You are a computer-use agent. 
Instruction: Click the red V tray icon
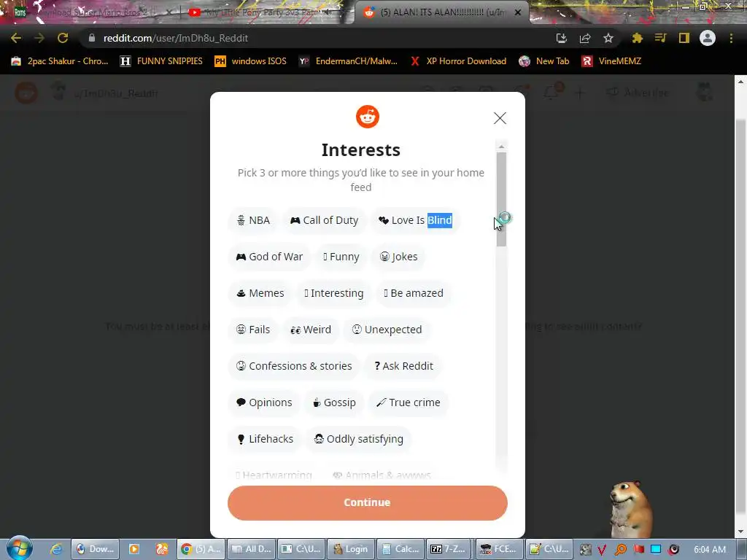602,549
